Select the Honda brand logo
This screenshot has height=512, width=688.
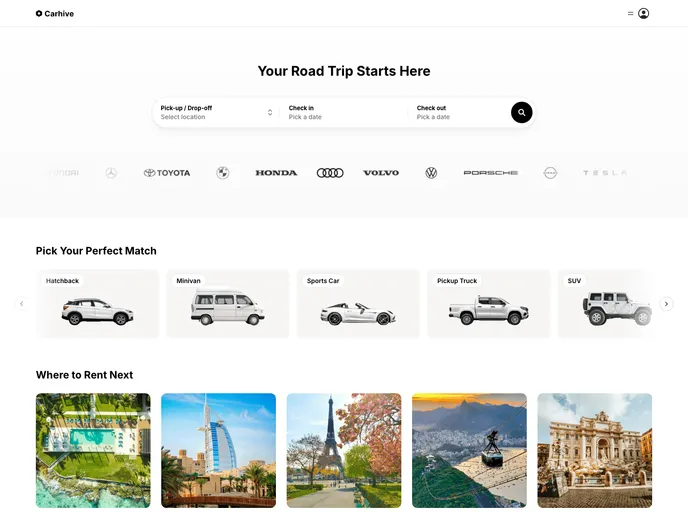276,173
